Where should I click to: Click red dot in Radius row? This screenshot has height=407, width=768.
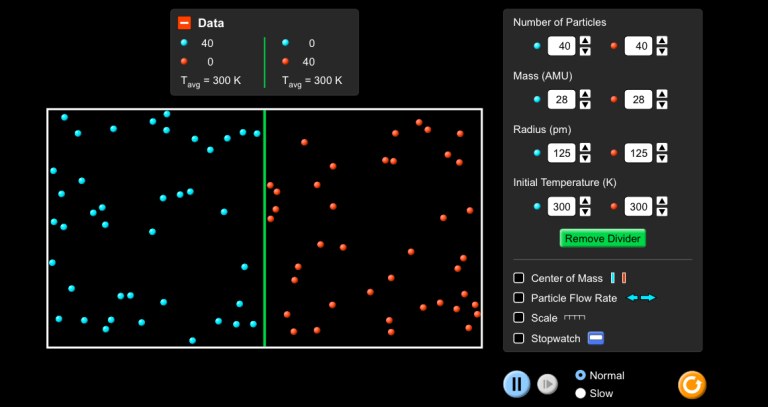coord(614,153)
